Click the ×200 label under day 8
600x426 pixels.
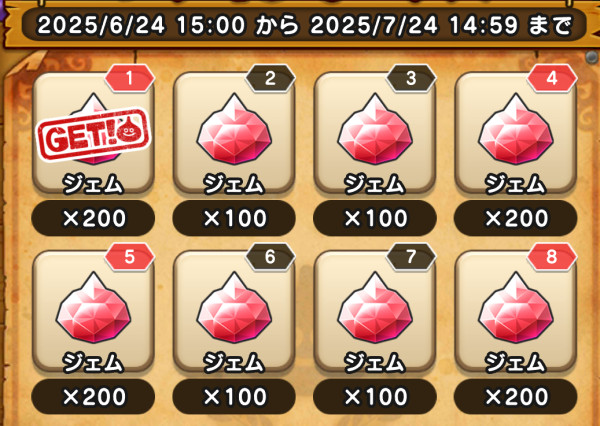coord(516,397)
